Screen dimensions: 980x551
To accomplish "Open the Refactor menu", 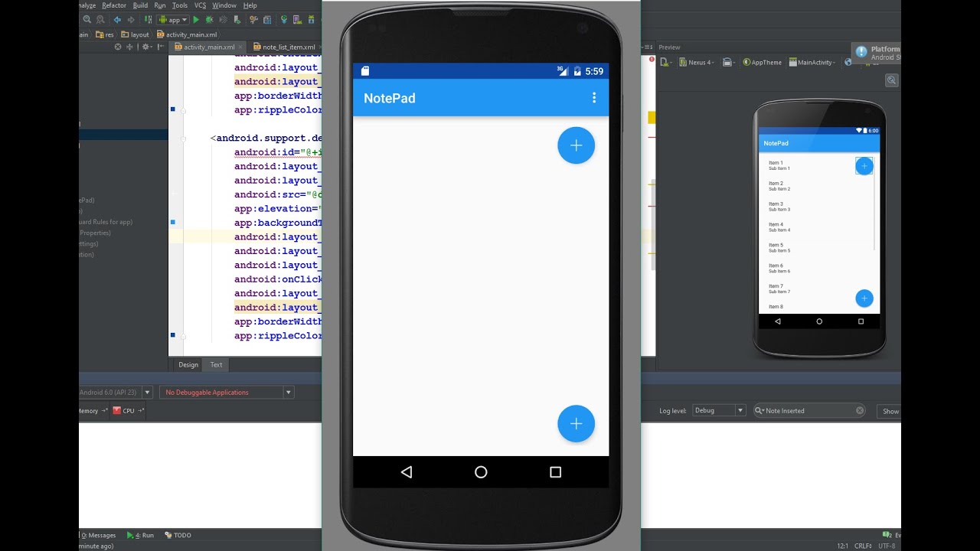I will (x=114, y=5).
